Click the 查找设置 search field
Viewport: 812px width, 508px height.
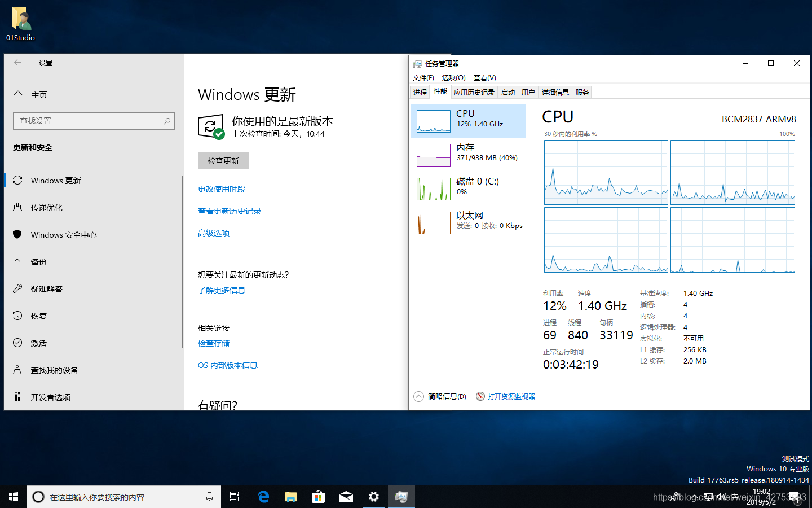point(94,121)
